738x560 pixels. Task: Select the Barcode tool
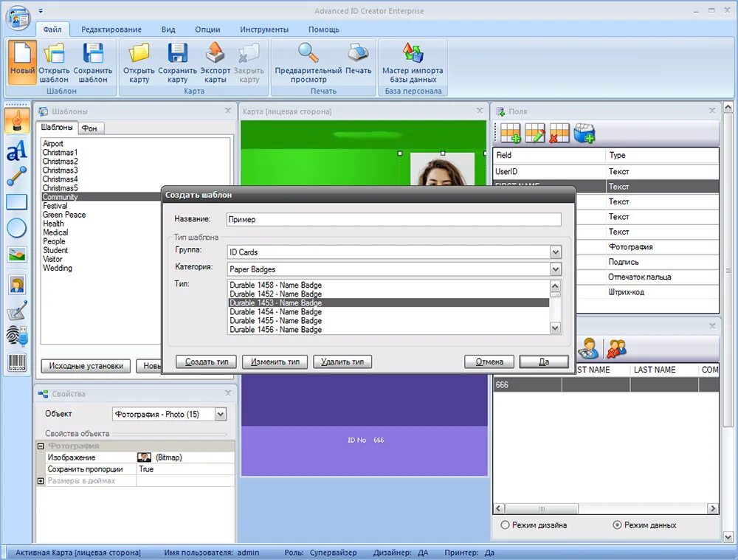coord(17,362)
